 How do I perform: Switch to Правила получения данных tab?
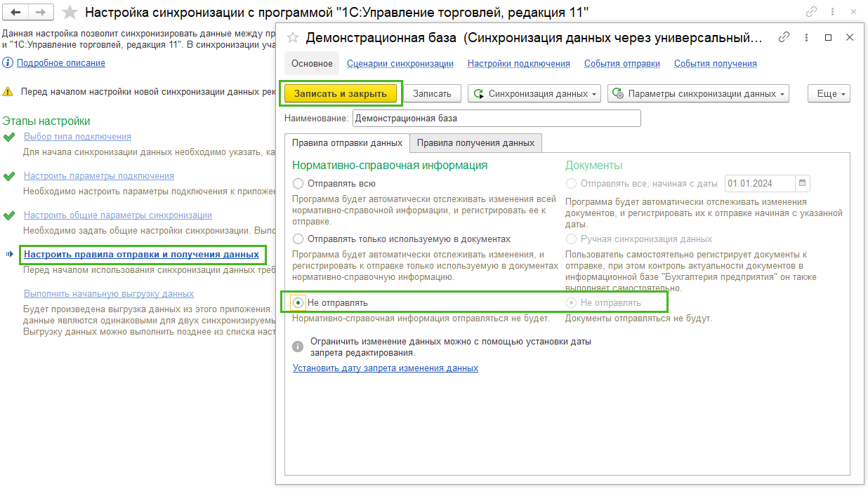coord(475,142)
